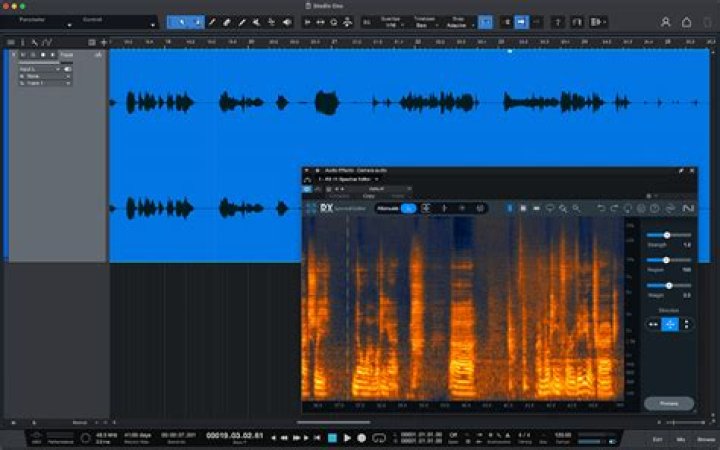720x450 pixels.
Task: Toggle the highlighted Autoscroll button
Action: click(x=521, y=22)
